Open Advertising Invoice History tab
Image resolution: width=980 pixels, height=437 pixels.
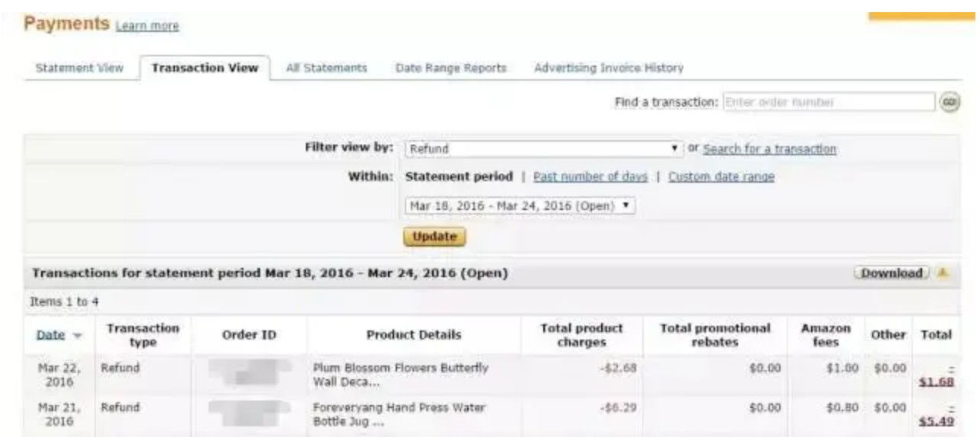click(x=609, y=68)
